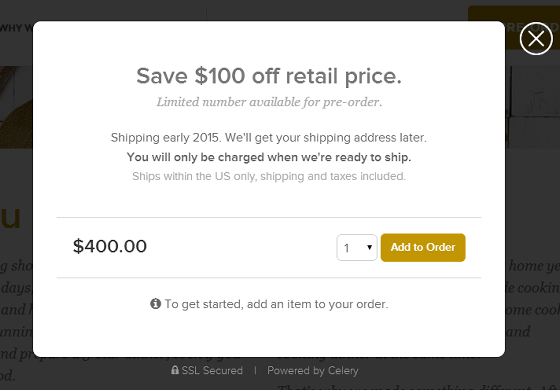The width and height of the screenshot is (560, 390).
Task: Click the info icon beside "To get started"
Action: 155,304
